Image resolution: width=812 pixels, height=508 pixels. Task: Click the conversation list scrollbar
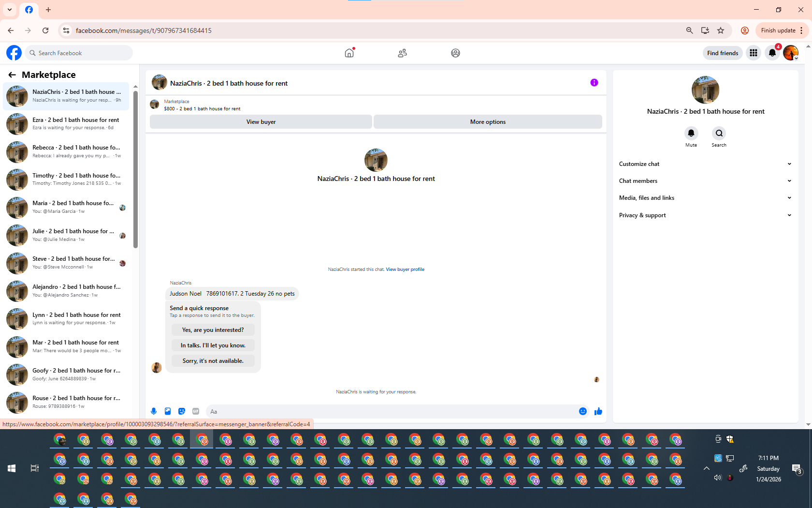click(x=136, y=169)
